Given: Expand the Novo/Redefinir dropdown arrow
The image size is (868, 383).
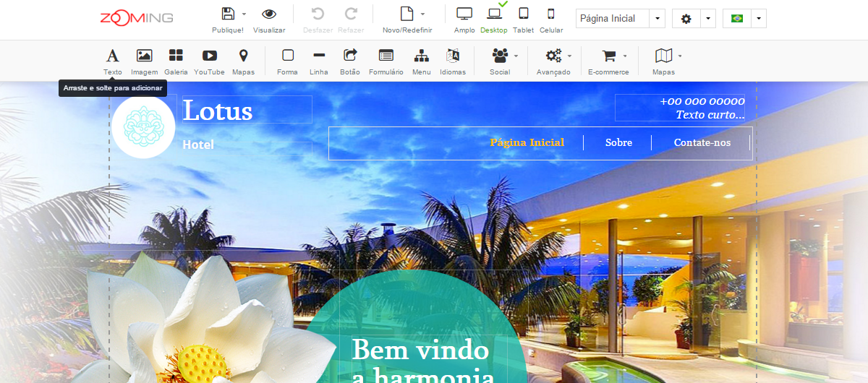Looking at the screenshot, I should click(x=422, y=14).
